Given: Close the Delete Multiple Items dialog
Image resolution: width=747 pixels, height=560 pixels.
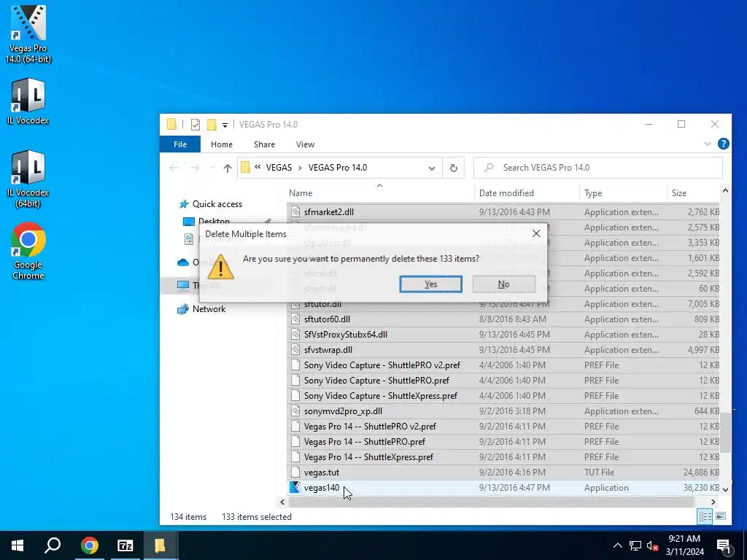Looking at the screenshot, I should (x=536, y=233).
